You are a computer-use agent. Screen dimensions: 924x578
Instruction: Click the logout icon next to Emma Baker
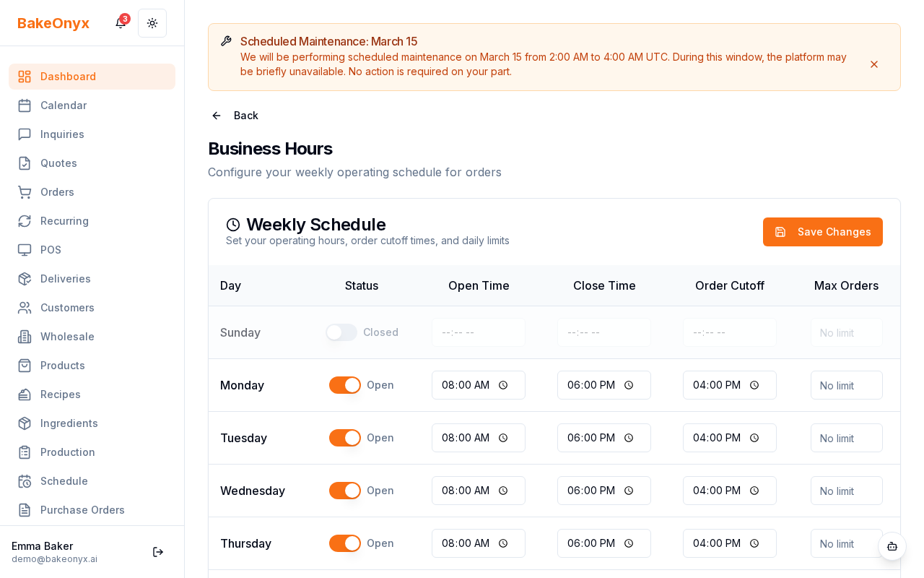pos(158,552)
